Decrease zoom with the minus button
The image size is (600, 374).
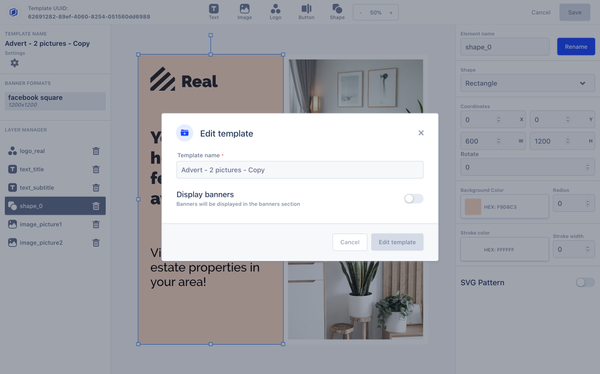[360, 13]
